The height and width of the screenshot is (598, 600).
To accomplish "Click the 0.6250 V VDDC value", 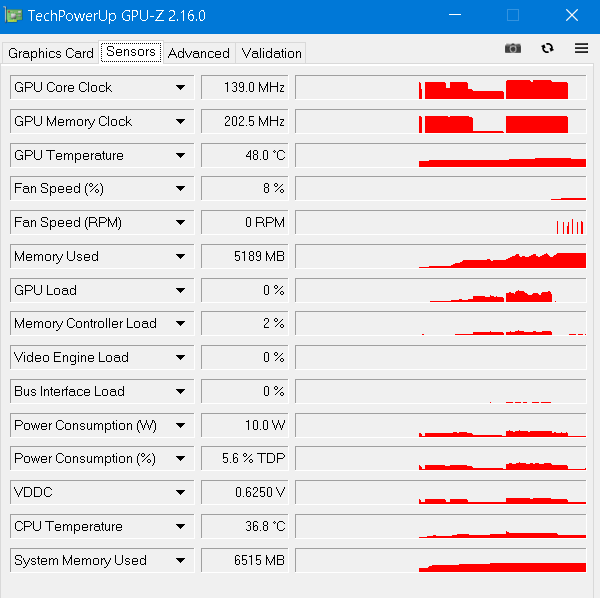I will (x=245, y=492).
